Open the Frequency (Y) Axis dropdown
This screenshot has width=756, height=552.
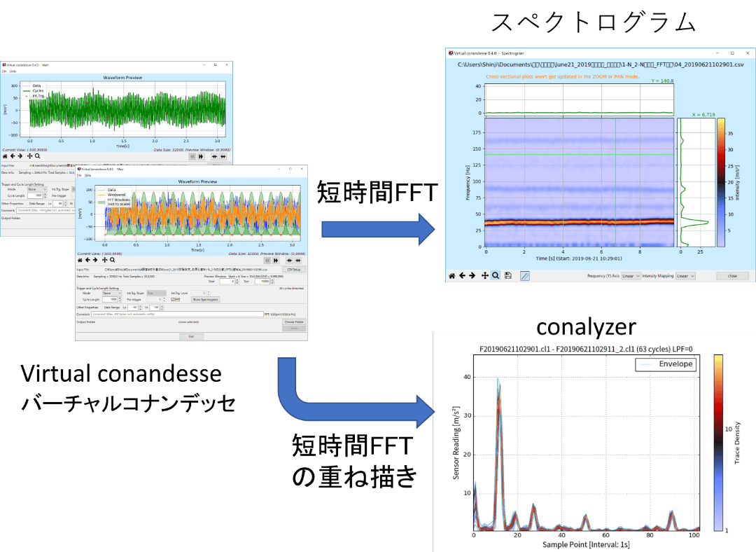click(x=631, y=276)
